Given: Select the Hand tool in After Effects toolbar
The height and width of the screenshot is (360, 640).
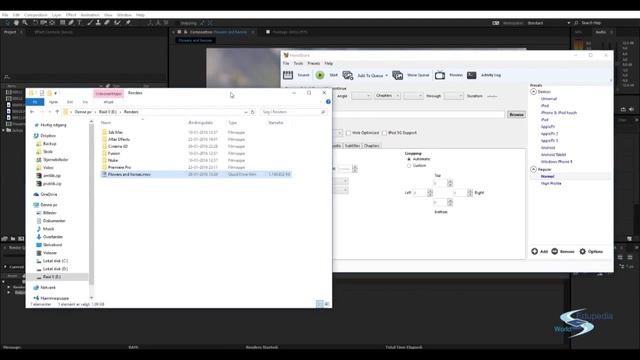Looking at the screenshot, I should tap(16, 23).
